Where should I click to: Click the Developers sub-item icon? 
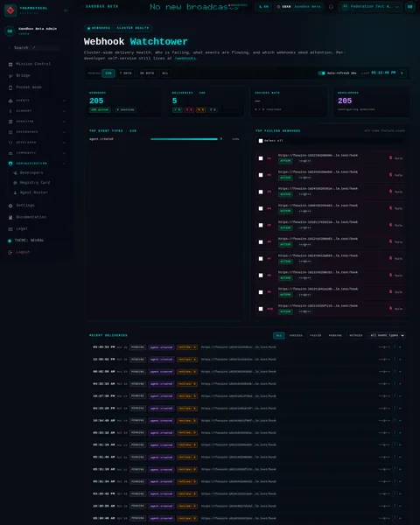coord(15,172)
